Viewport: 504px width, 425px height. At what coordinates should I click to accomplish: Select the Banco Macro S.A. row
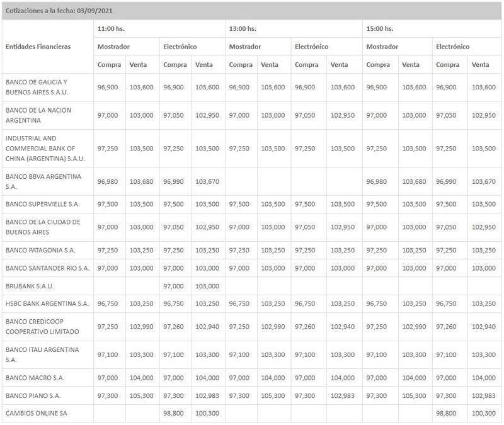[35, 377]
